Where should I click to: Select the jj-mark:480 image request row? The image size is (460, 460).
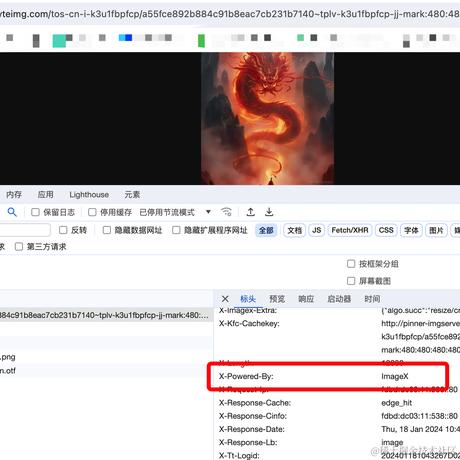point(106,315)
